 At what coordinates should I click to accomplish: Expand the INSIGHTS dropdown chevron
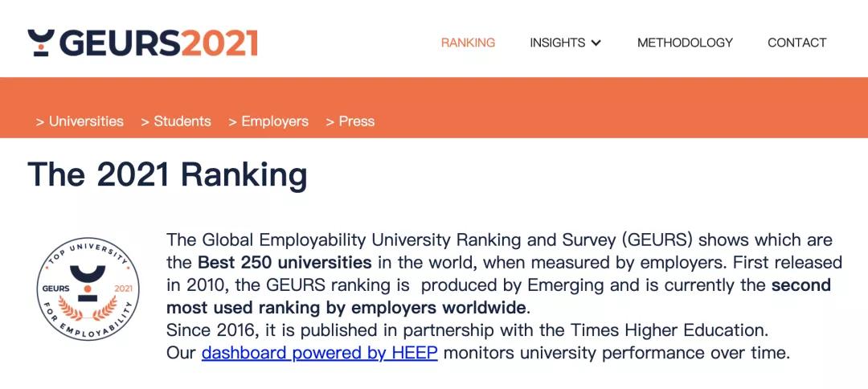pos(596,43)
